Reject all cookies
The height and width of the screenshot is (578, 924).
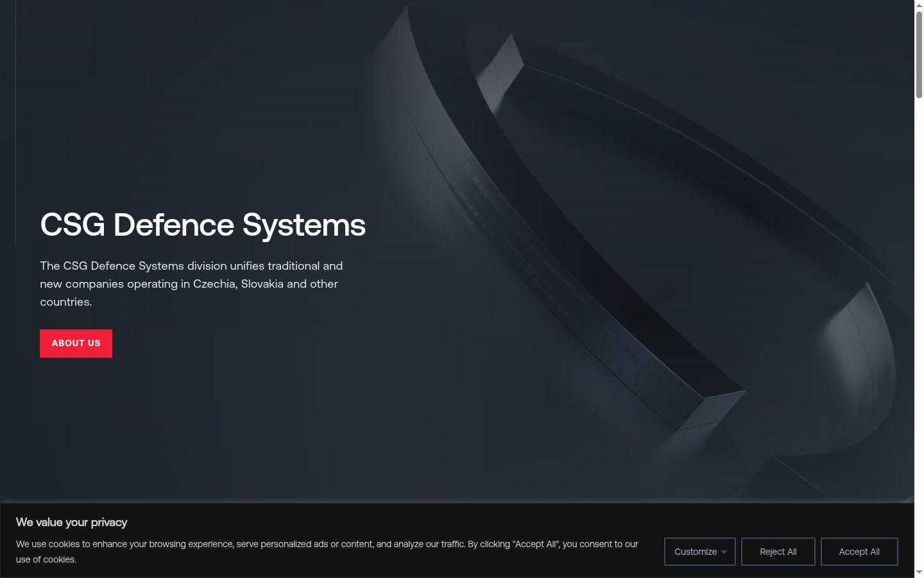point(778,552)
